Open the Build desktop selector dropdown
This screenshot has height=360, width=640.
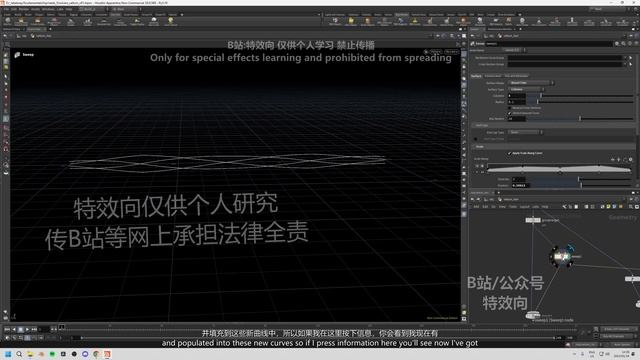click(x=93, y=9)
